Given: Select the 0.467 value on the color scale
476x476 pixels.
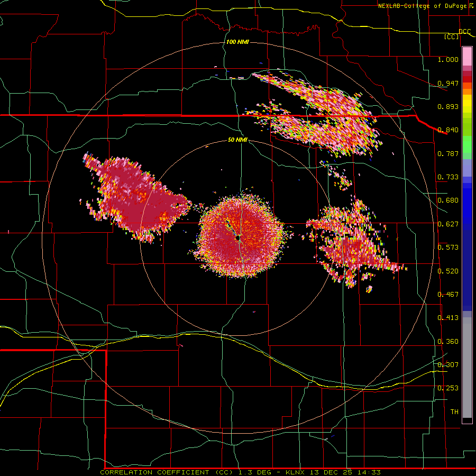Looking at the screenshot, I should click(448, 294).
